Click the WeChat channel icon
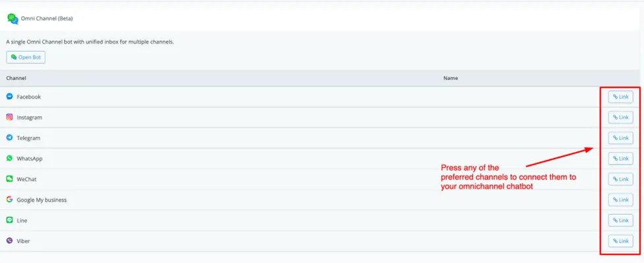The height and width of the screenshot is (263, 644). tap(9, 179)
